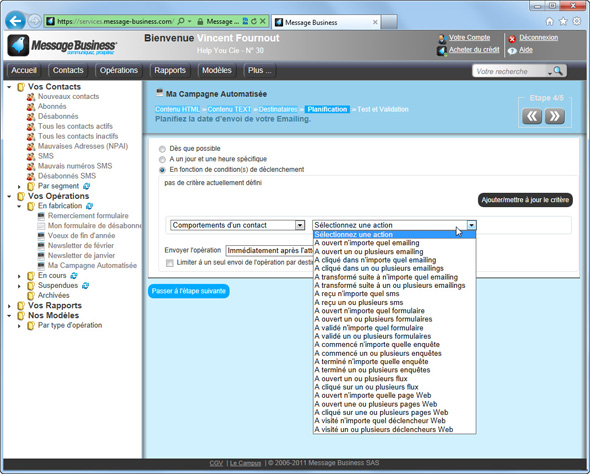Go to next step double-arrow button
The height and width of the screenshot is (474, 590).
pyautogui.click(x=555, y=116)
